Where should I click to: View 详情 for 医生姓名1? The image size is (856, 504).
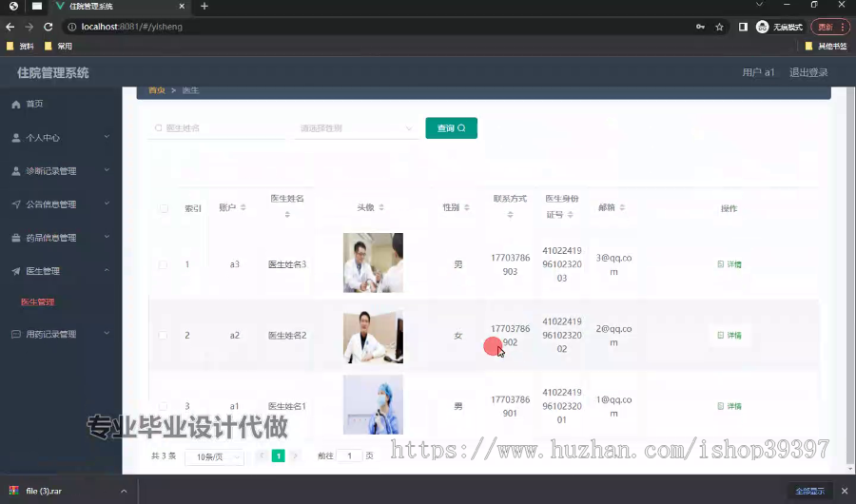[x=730, y=406]
